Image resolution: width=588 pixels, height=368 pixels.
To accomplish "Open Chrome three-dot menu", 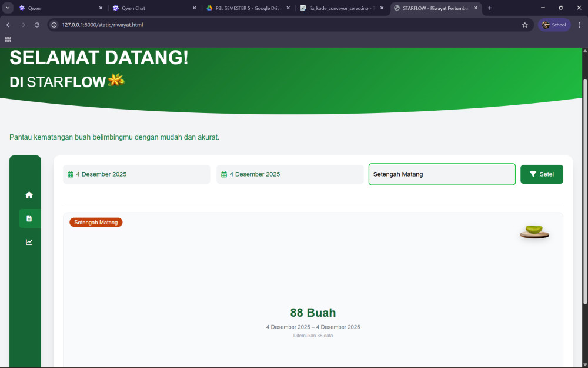I will 579,25.
